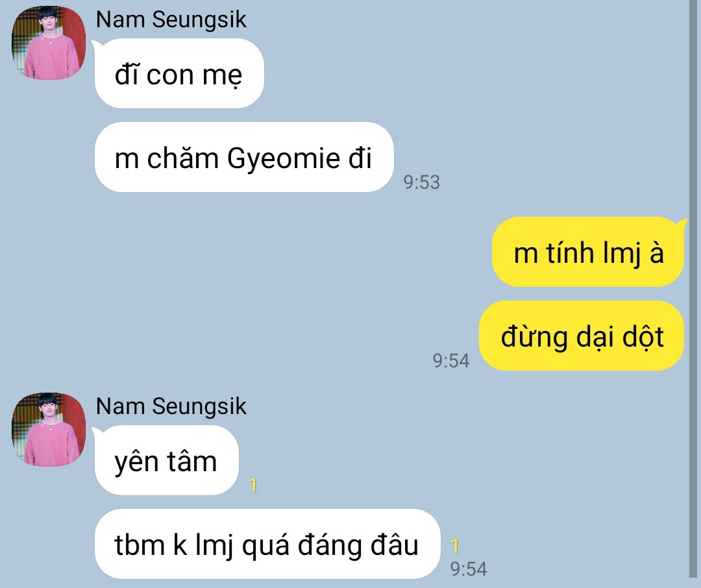Select the message bubble 'đĩ con mẹ'

point(179,73)
